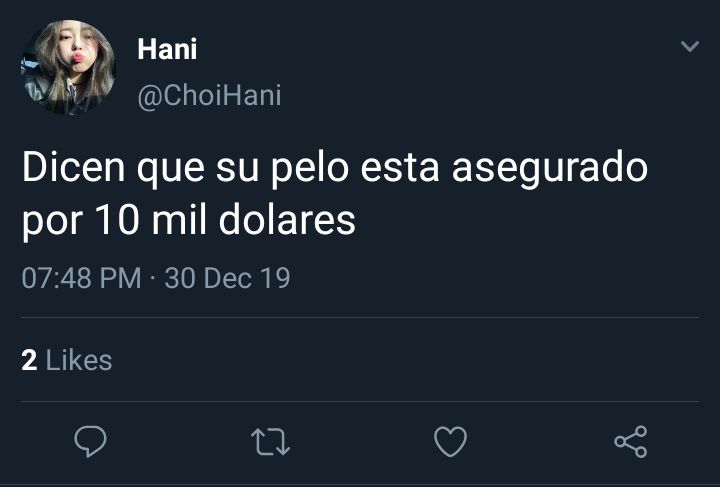Screen dimensions: 720x487
Task: Open Hani's profile picture
Action: pos(68,67)
